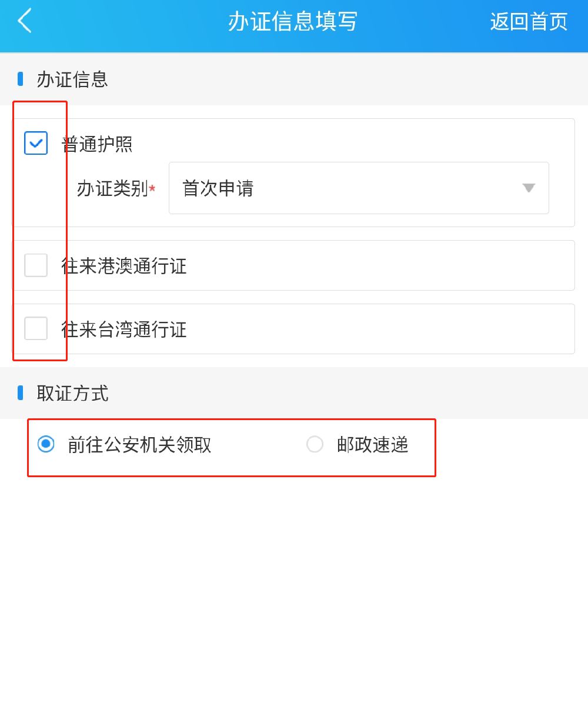
Task: Select 前往公安机关领取 radio button
Action: (46, 444)
